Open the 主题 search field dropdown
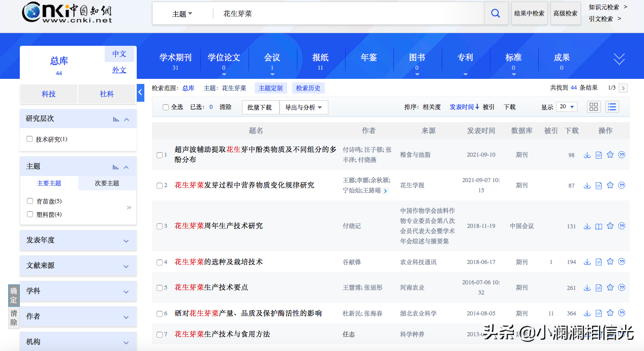 (182, 14)
